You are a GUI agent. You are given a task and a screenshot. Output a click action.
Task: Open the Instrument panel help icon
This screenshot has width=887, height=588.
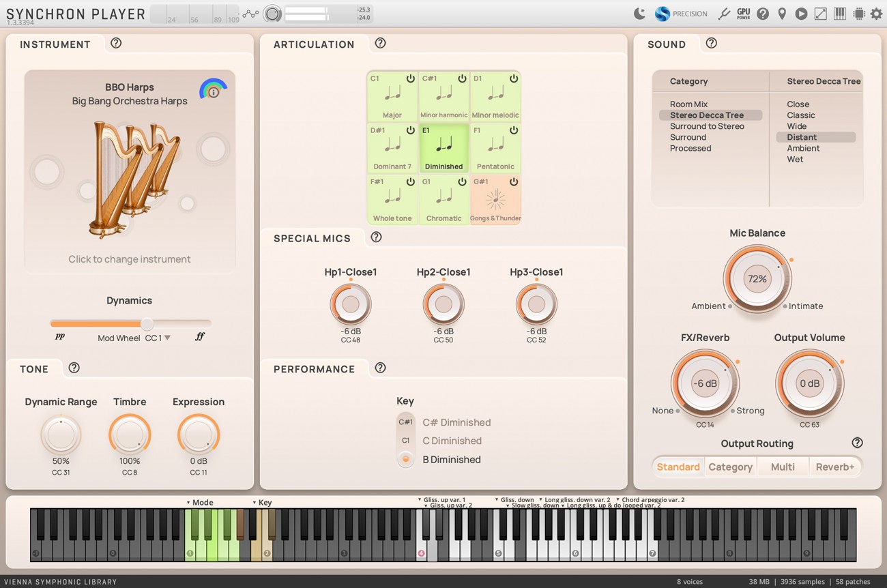tap(116, 43)
